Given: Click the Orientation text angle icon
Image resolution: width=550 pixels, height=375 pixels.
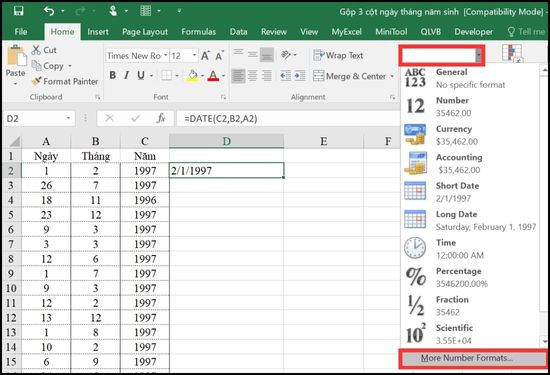Looking at the screenshot, I should [x=286, y=55].
